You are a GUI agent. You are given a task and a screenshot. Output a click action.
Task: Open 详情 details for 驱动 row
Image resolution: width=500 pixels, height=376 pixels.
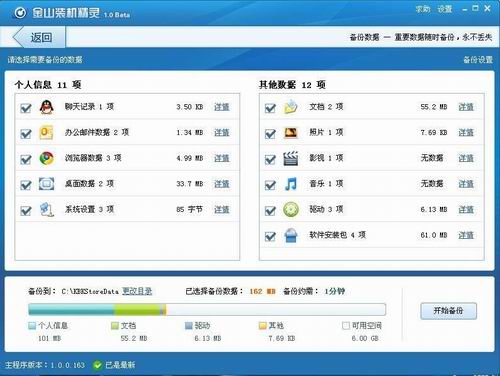click(x=466, y=209)
